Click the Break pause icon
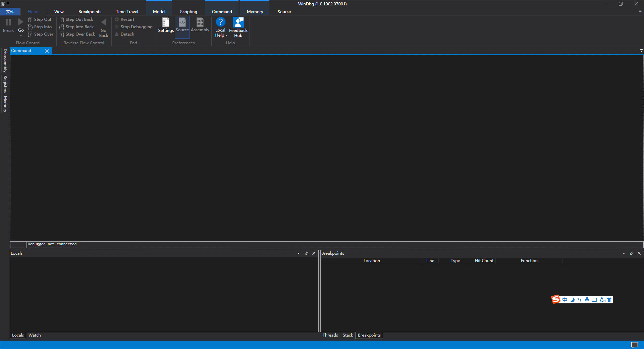644x349 pixels. click(8, 22)
